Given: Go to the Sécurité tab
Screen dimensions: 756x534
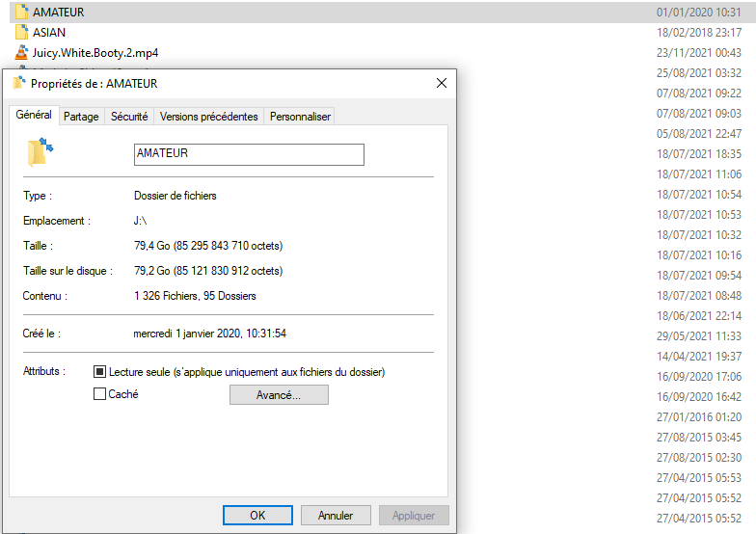Looking at the screenshot, I should (x=129, y=117).
